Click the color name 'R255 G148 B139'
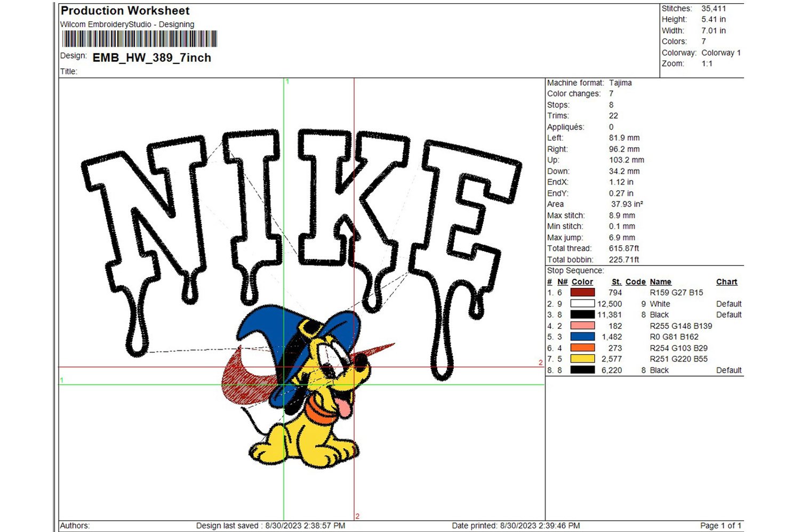The width and height of the screenshot is (800, 532). click(681, 326)
